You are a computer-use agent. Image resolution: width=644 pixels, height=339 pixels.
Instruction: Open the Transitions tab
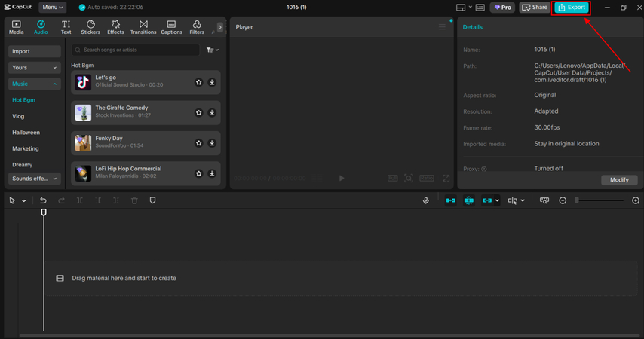tap(143, 27)
